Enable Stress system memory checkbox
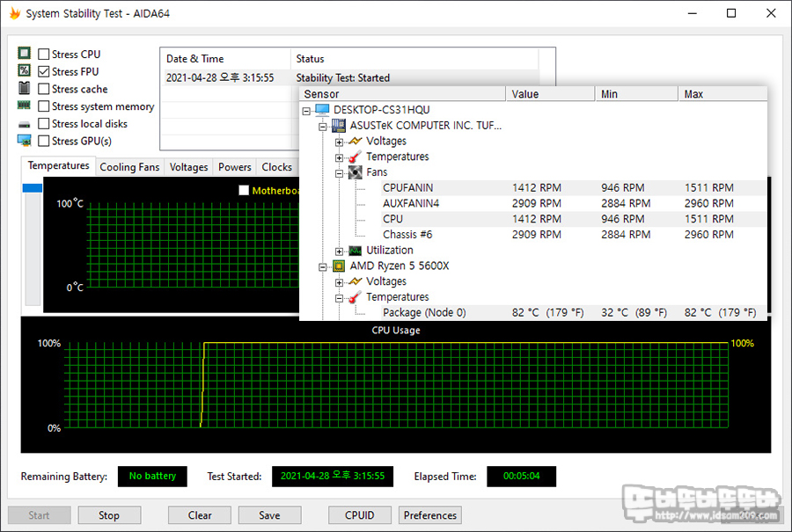792x532 pixels. (x=44, y=106)
